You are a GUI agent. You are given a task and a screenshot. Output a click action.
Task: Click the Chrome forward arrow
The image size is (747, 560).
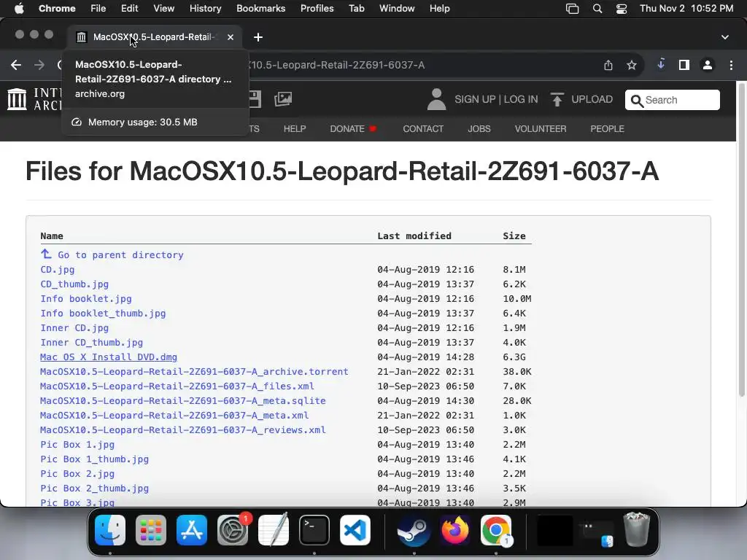pos(39,65)
